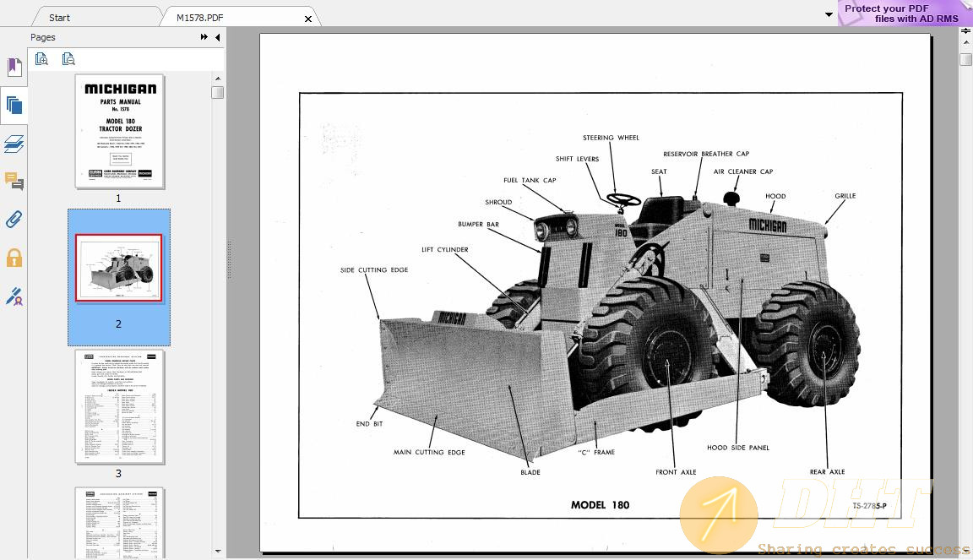Image resolution: width=973 pixels, height=560 pixels.
Task: Click thumbnail scrollbar down arrow
Action: pyautogui.click(x=218, y=552)
